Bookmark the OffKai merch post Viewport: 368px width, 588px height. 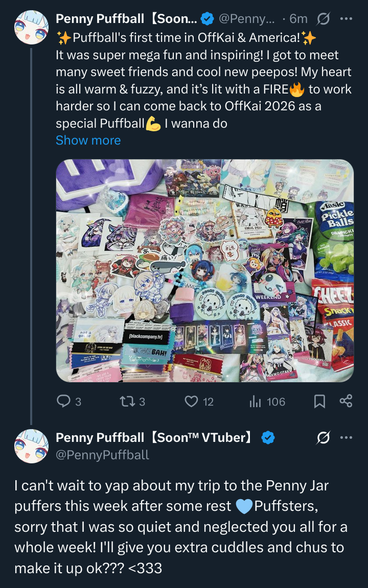click(319, 402)
